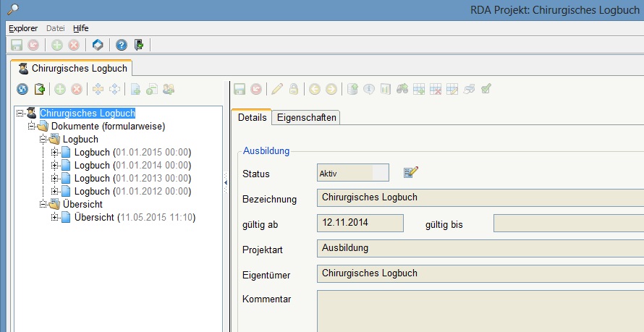Select Logbuch (01.01.2013 00:00) in the tree
Screen dimensions: 644x332
pyautogui.click(x=132, y=178)
